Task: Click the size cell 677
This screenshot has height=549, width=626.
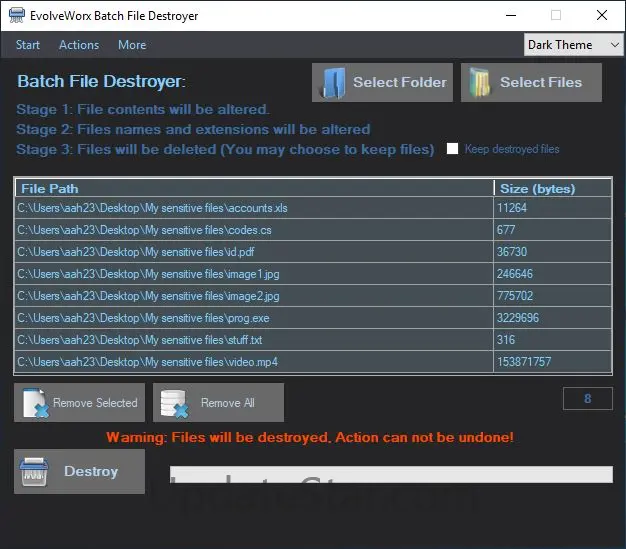Action: coord(553,230)
